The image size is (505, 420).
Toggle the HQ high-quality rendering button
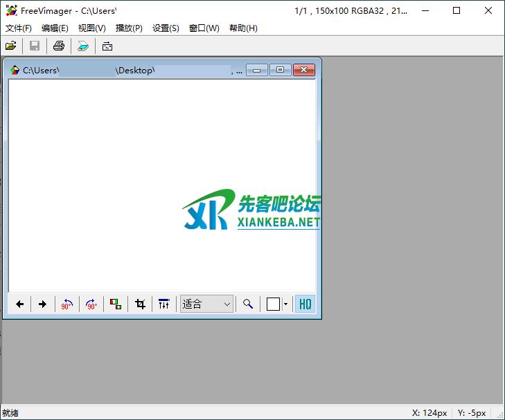pyautogui.click(x=305, y=304)
